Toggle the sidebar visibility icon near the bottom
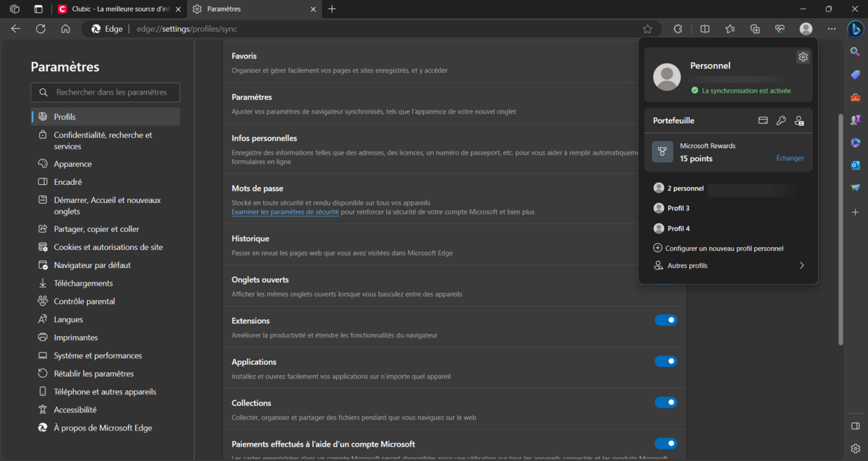 (x=855, y=426)
